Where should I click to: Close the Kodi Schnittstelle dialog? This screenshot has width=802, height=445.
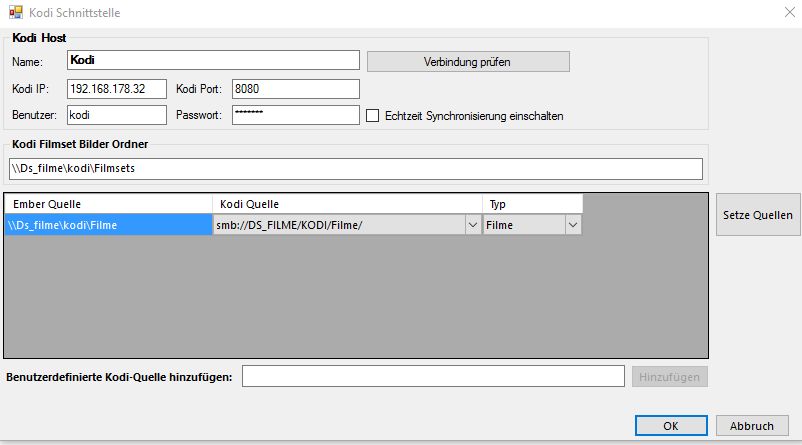[x=790, y=12]
